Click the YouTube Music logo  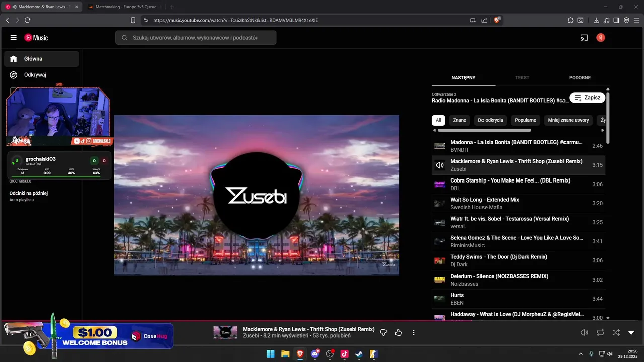(x=36, y=38)
